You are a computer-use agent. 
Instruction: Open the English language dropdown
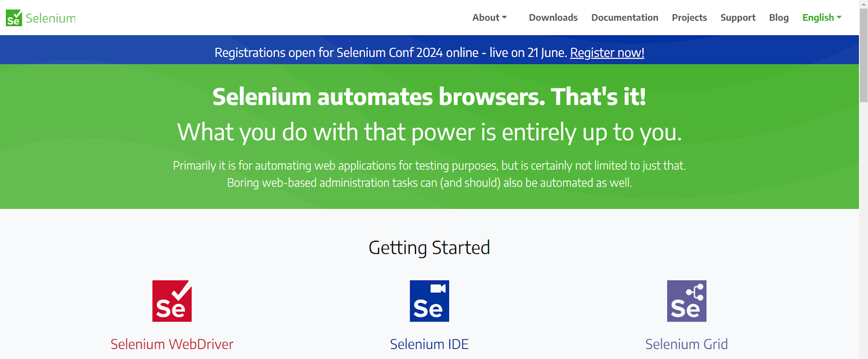(822, 17)
